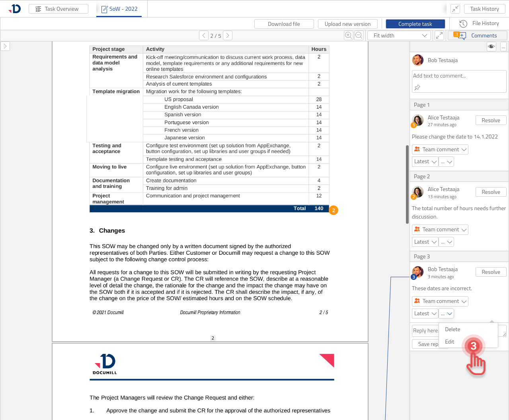Screen dimensions: 509x420
Task: Click the zoom out magnifier icon
Action: [359, 35]
